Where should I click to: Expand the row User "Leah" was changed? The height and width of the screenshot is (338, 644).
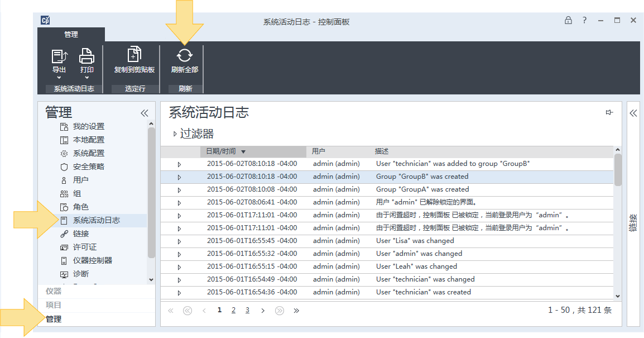pyautogui.click(x=179, y=267)
